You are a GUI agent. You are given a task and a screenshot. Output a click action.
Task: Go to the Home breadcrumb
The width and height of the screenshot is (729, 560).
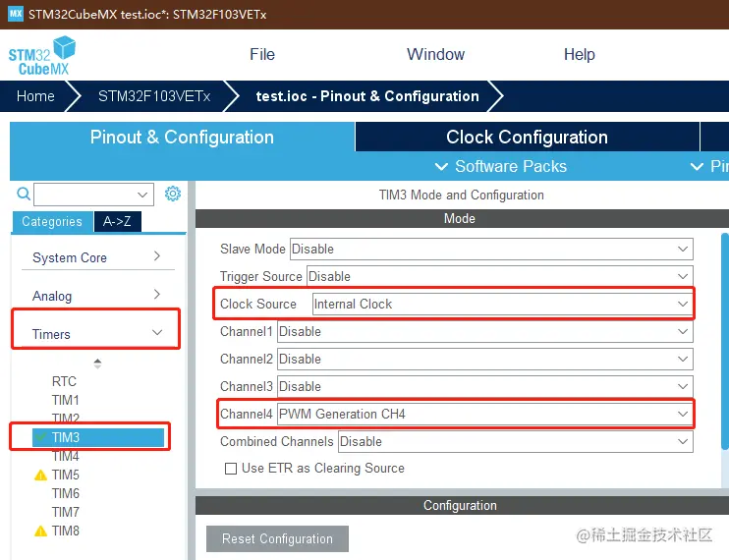coord(35,96)
